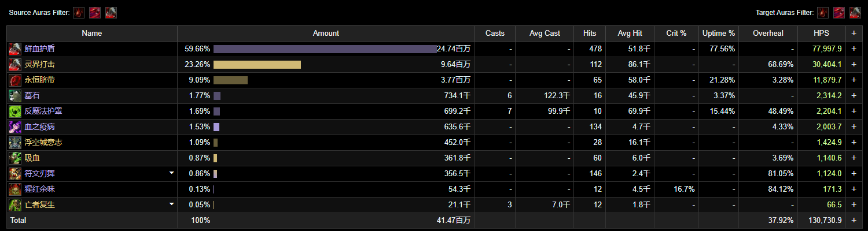This screenshot has width=868, height=231.
Task: Click the 永恒脐带 spell icon
Action: (15, 80)
